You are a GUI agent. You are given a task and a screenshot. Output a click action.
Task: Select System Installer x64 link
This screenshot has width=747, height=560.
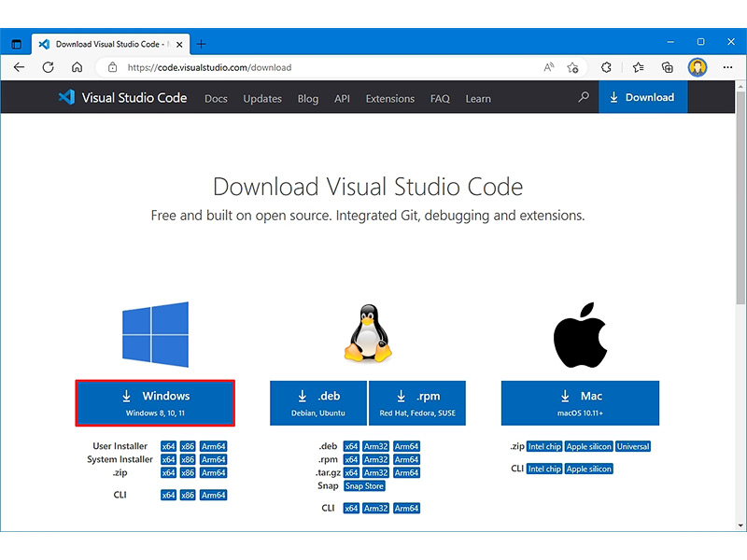[x=168, y=459]
